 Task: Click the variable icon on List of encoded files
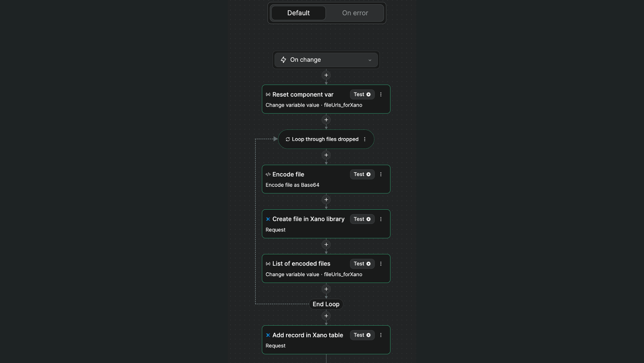click(268, 264)
